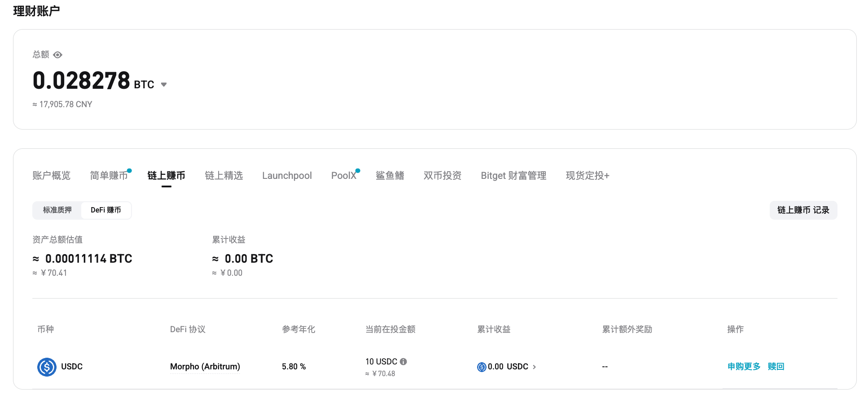This screenshot has height=416, width=868.
Task: Click the 链上赚币 记录 button
Action: point(803,210)
